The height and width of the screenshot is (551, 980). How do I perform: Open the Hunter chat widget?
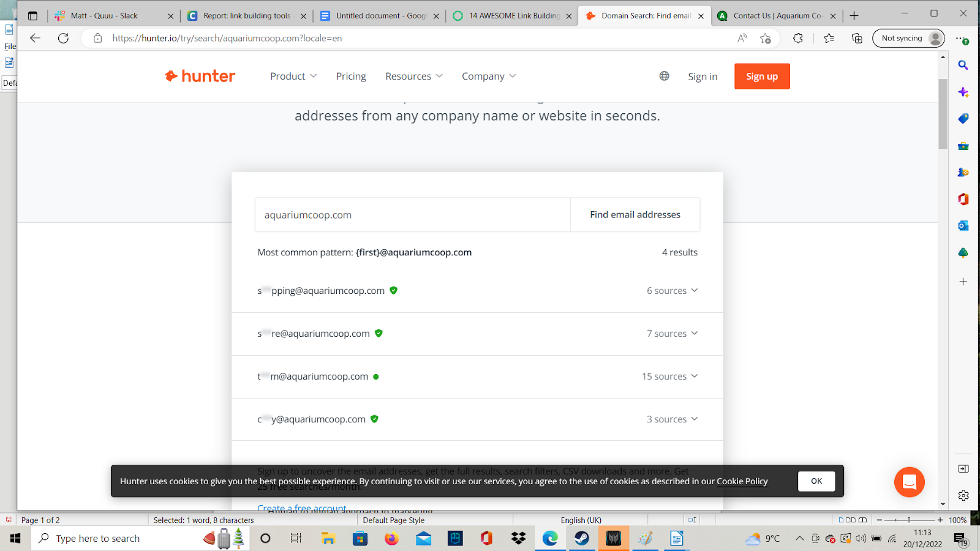(910, 482)
